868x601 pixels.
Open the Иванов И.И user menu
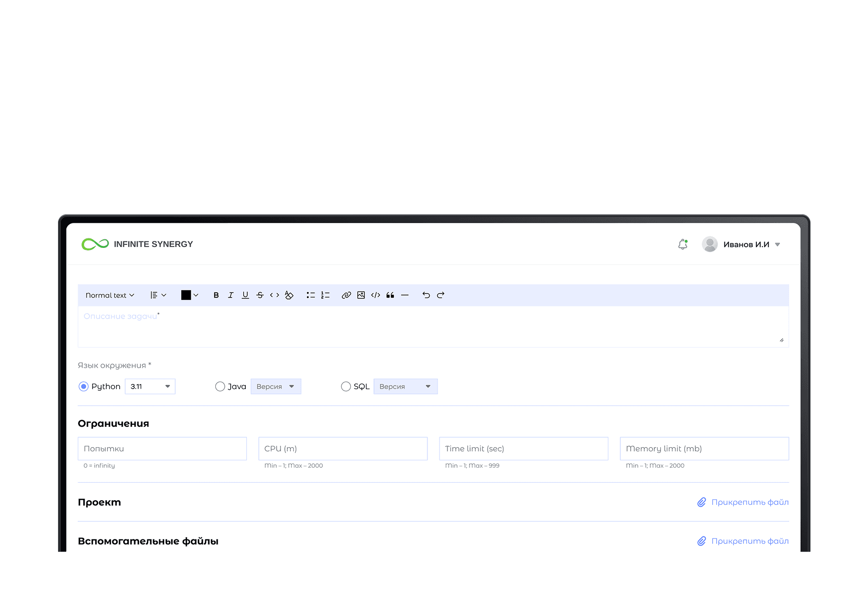(x=746, y=244)
